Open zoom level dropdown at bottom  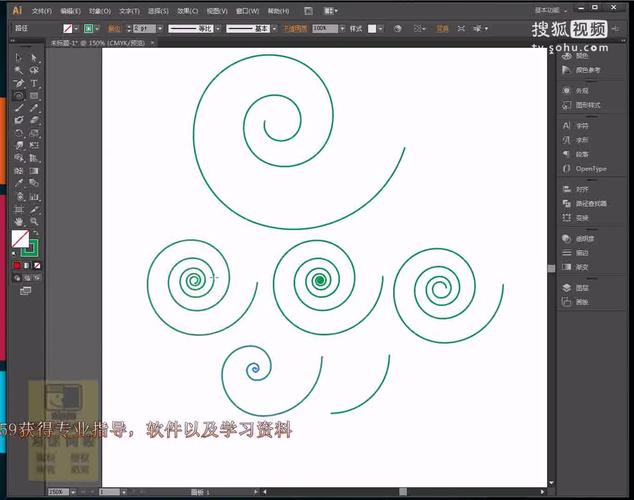(x=73, y=492)
